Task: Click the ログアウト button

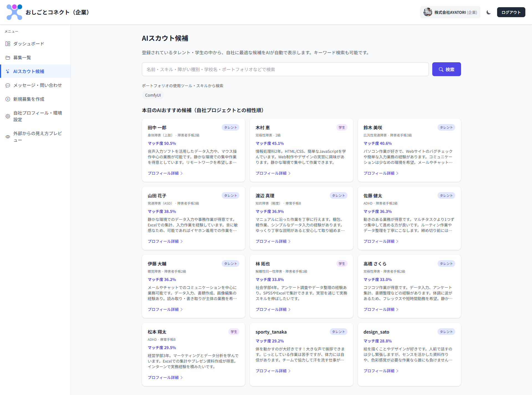Action: [x=511, y=12]
